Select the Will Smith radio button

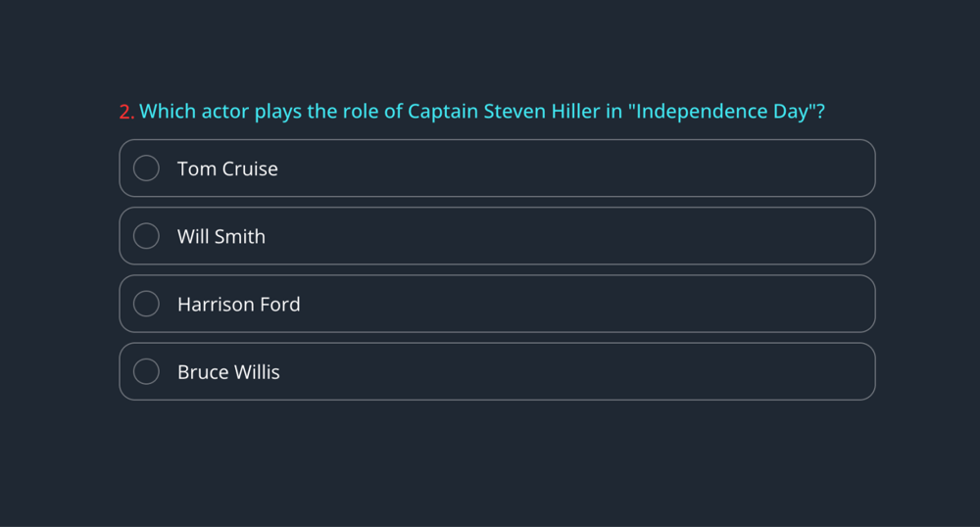coord(146,236)
